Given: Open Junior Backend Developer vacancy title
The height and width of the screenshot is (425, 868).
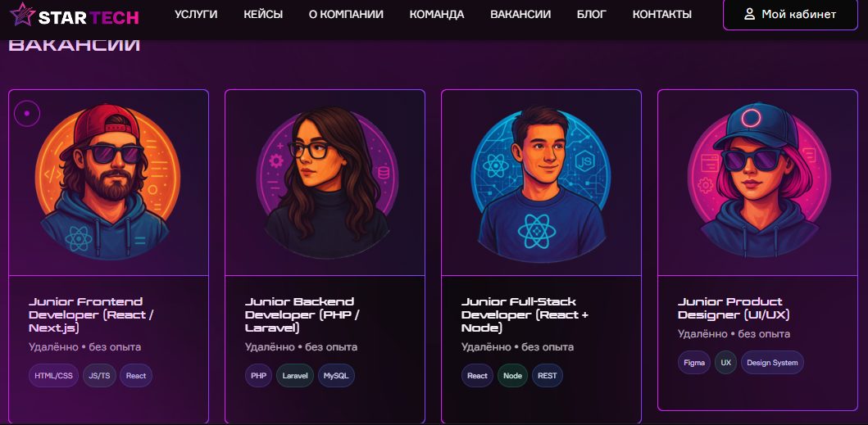Looking at the screenshot, I should point(302,315).
